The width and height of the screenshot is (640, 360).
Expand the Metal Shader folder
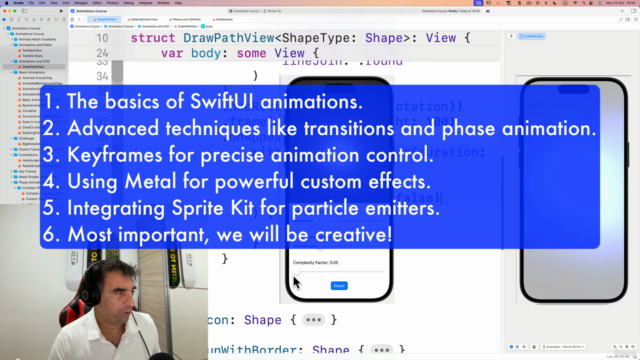tap(12, 177)
